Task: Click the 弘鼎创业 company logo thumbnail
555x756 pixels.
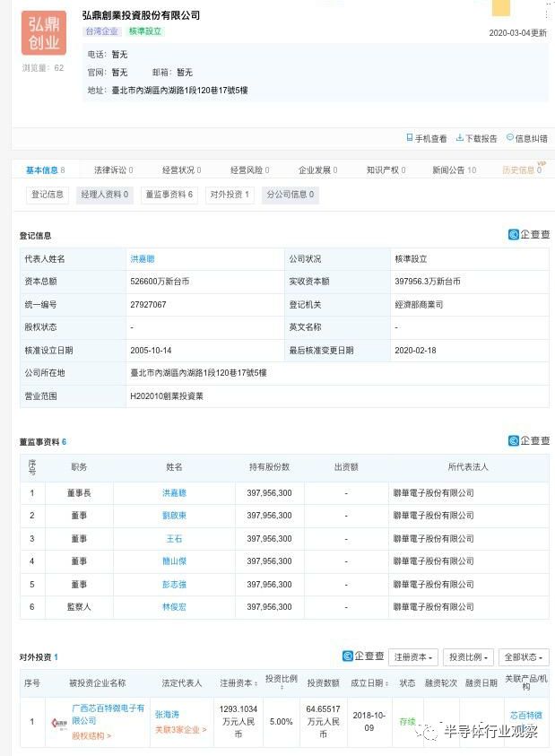Action: tap(44, 33)
